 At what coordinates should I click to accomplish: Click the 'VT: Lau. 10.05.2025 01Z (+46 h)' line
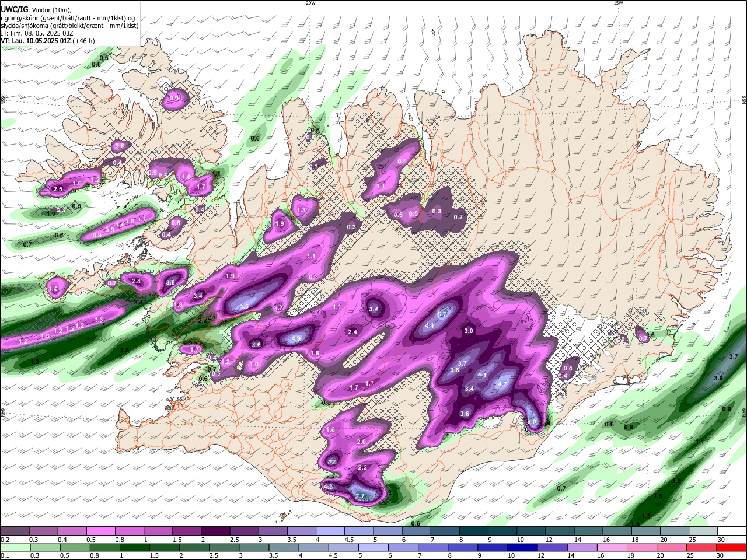pyautogui.click(x=48, y=41)
